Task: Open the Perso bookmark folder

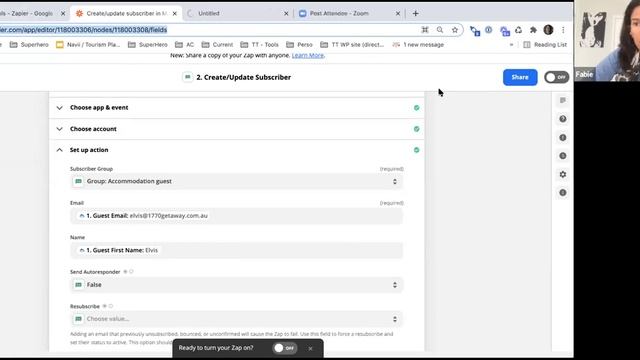Action: tap(300, 44)
